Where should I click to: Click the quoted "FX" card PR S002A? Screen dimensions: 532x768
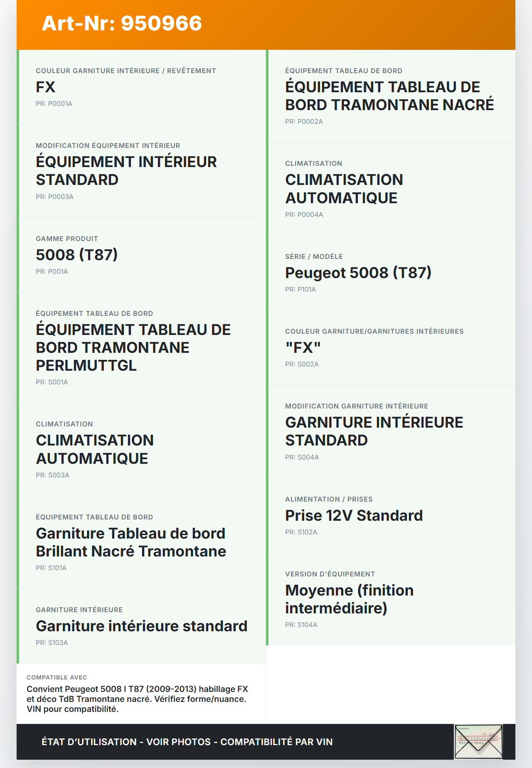pos(391,348)
